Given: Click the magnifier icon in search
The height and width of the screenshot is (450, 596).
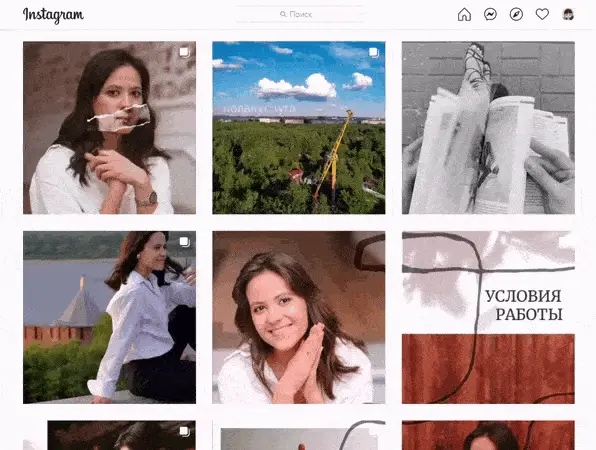Looking at the screenshot, I should (x=283, y=14).
